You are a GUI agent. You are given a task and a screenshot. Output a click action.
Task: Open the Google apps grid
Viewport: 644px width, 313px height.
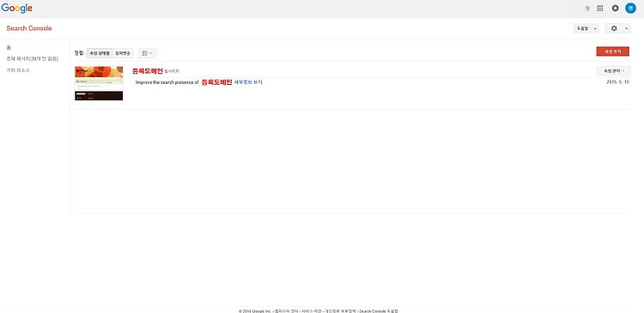click(600, 9)
